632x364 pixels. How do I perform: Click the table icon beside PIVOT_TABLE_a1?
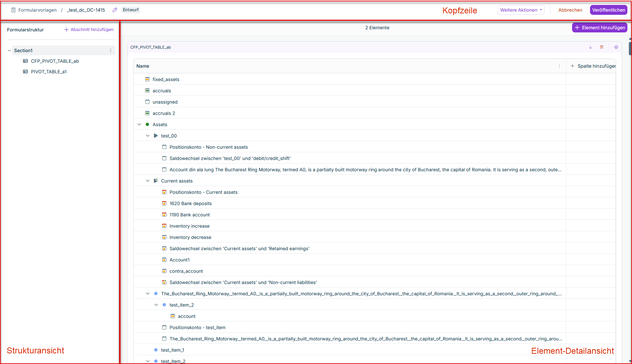(x=25, y=72)
